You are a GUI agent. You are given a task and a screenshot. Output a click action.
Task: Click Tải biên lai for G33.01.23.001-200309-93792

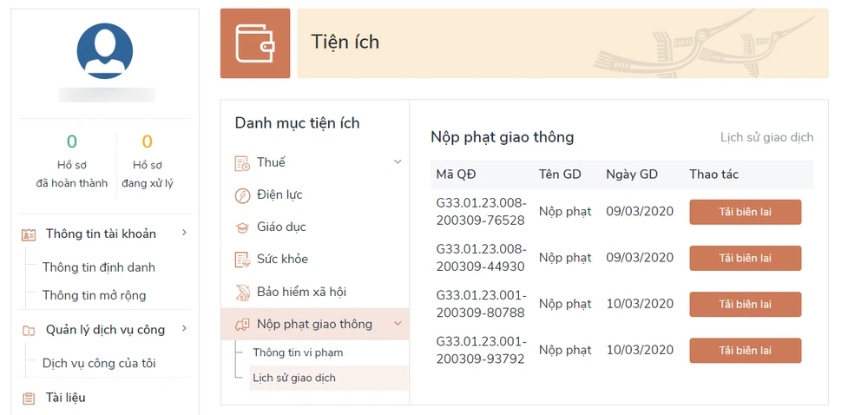(745, 351)
